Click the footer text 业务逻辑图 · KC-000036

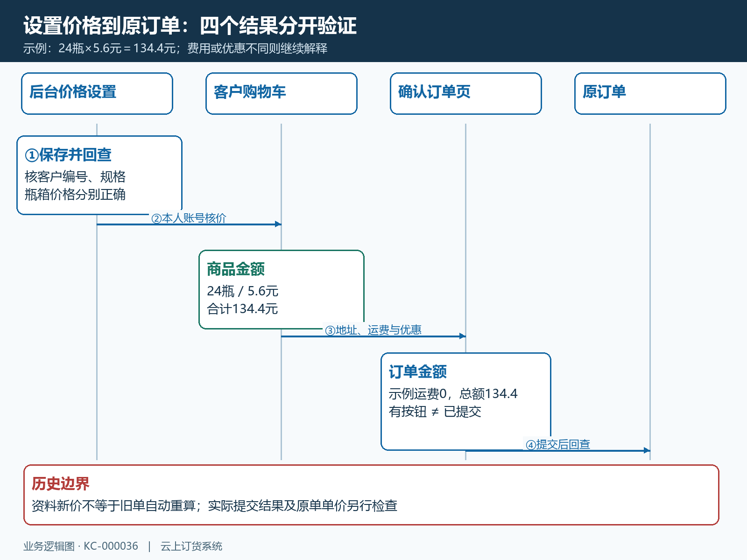(81, 546)
